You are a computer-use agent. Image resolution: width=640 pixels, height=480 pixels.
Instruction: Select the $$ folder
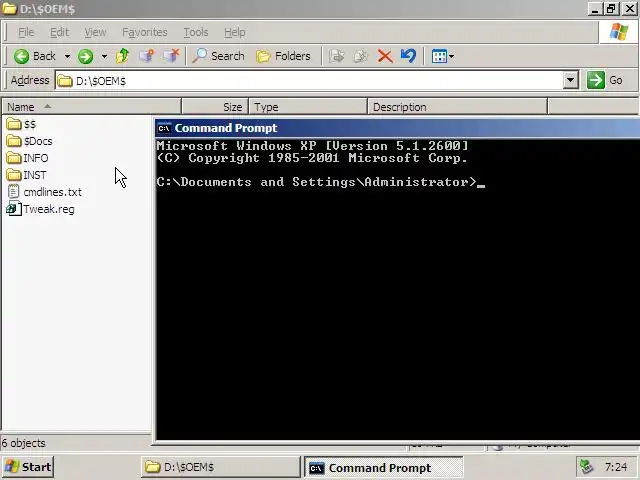point(21,124)
